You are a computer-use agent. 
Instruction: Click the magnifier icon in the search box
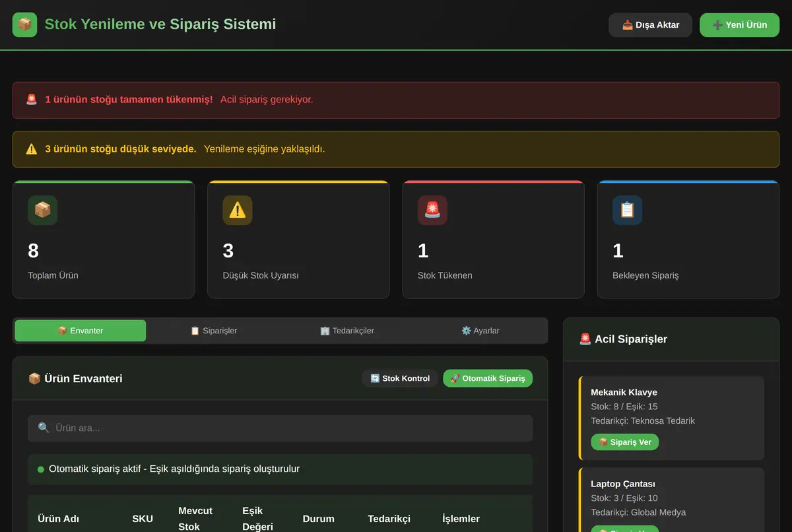(44, 428)
